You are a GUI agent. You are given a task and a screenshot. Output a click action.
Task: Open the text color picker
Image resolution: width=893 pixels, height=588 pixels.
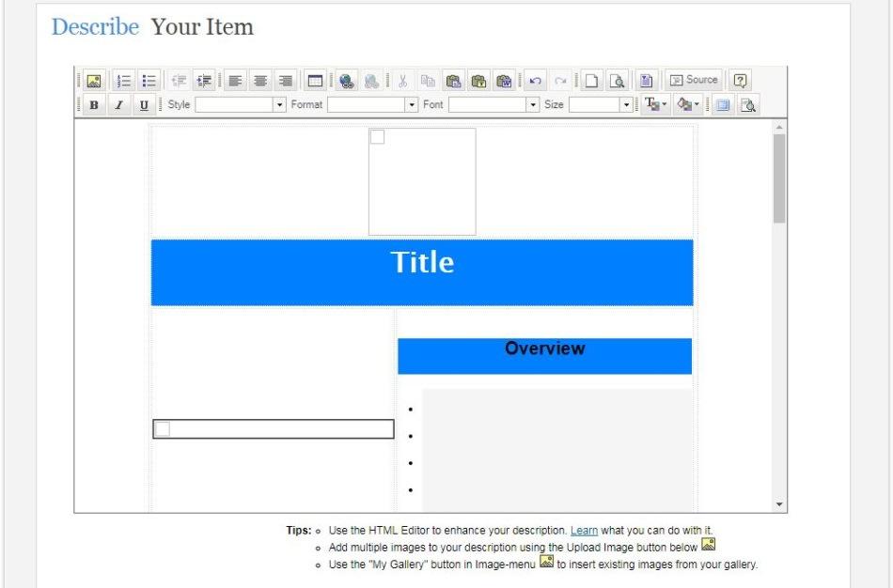[655, 105]
